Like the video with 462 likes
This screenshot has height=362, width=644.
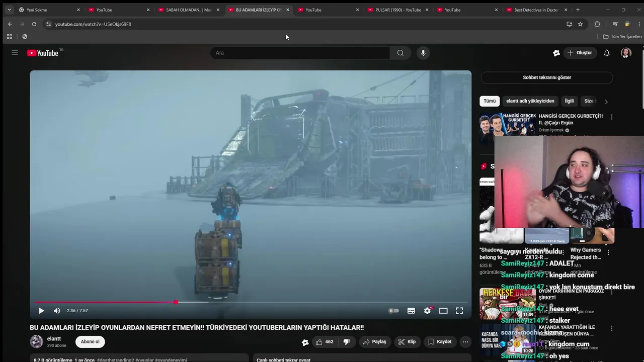point(324,342)
